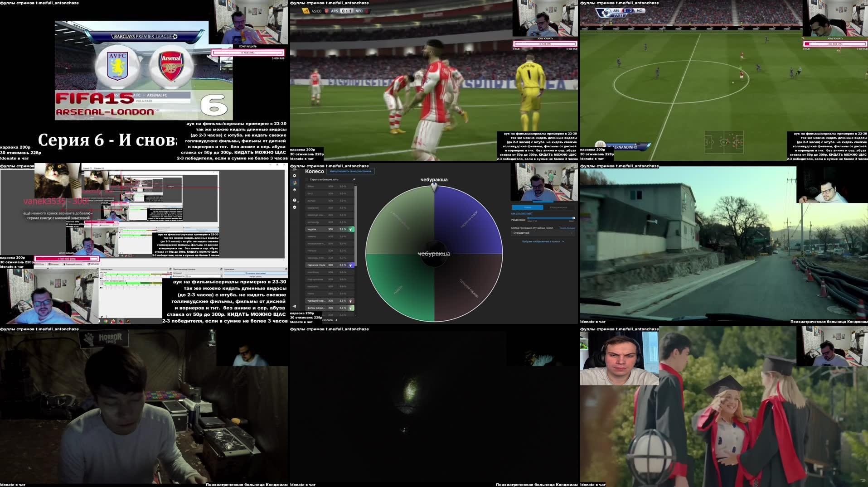Click the Разделение slider handle

(x=574, y=218)
